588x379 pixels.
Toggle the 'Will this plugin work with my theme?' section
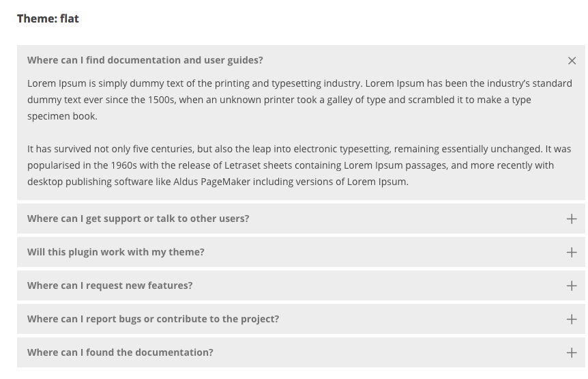pos(116,252)
